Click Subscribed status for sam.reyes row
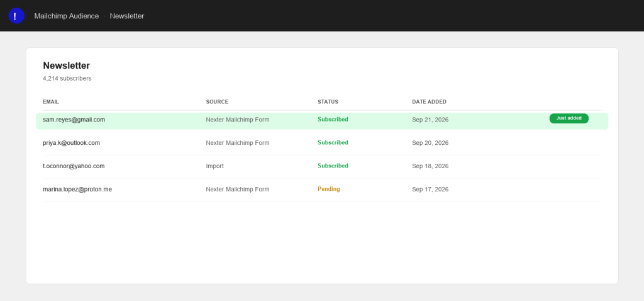Image resolution: width=644 pixels, height=301 pixels. [x=333, y=119]
